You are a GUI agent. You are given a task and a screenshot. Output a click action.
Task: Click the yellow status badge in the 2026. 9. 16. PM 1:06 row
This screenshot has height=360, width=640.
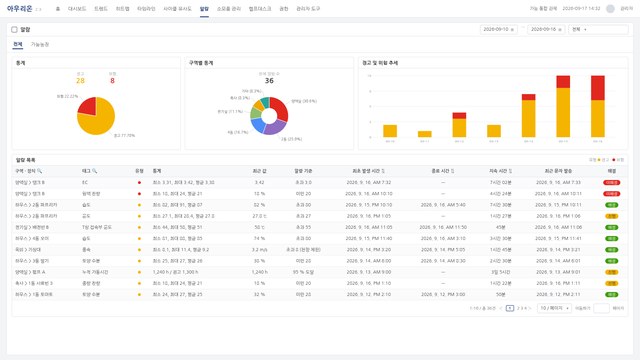[611, 216]
